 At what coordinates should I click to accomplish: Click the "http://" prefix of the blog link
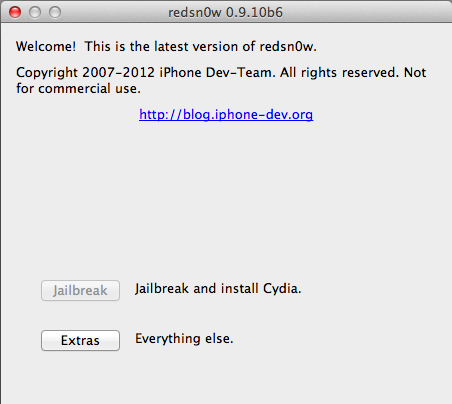tap(161, 115)
